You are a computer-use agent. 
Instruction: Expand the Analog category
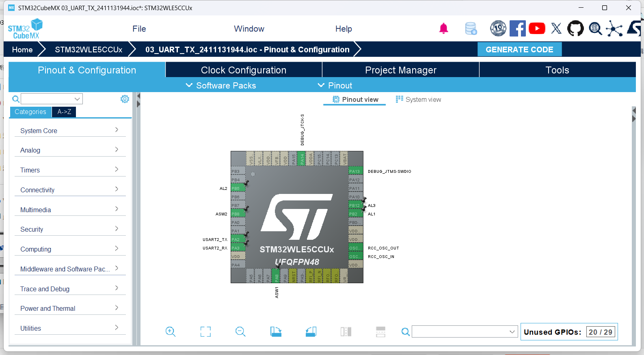click(x=70, y=150)
